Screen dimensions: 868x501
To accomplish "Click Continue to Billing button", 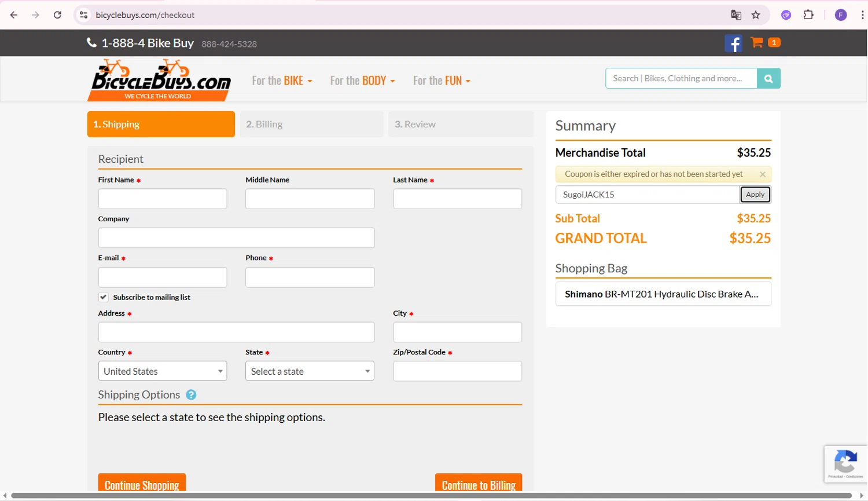I will point(479,483).
